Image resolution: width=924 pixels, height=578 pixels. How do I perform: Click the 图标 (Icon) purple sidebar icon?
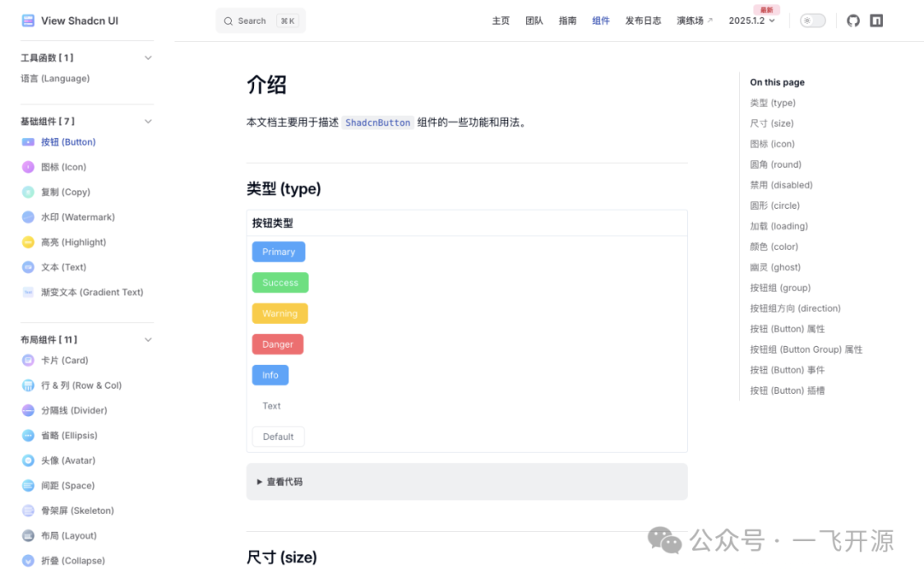click(x=27, y=167)
